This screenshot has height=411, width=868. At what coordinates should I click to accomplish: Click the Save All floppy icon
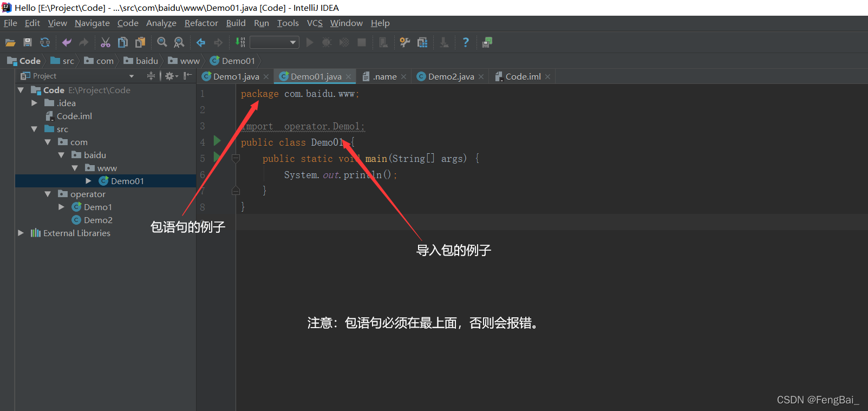pos(28,42)
